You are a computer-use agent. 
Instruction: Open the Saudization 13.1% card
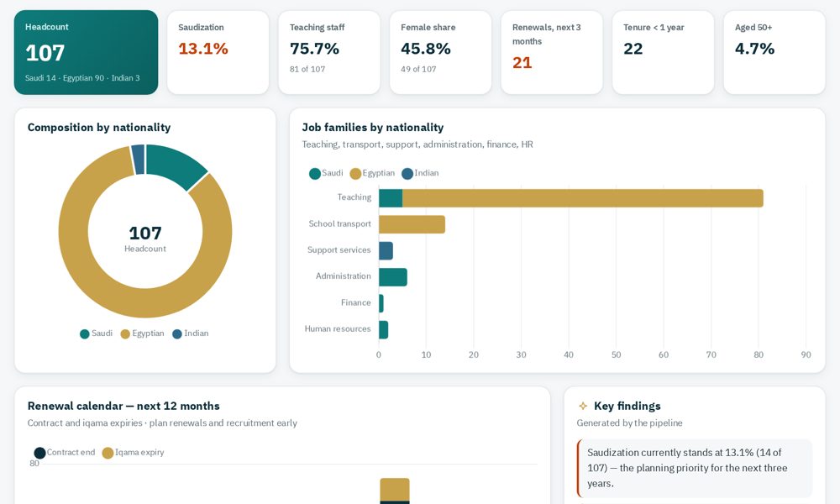click(x=218, y=52)
